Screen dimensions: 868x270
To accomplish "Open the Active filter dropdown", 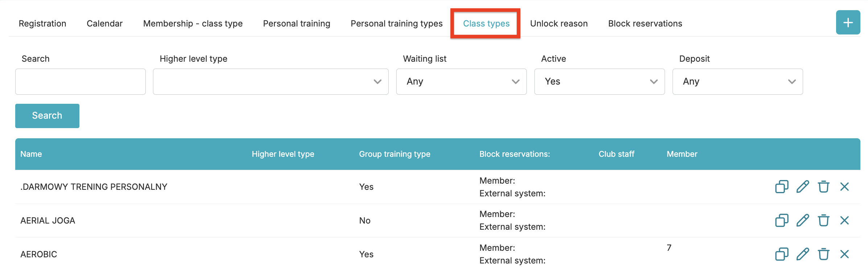I will pyautogui.click(x=599, y=82).
